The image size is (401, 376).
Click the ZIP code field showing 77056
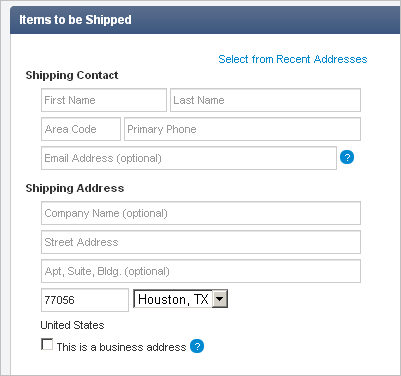(x=85, y=300)
